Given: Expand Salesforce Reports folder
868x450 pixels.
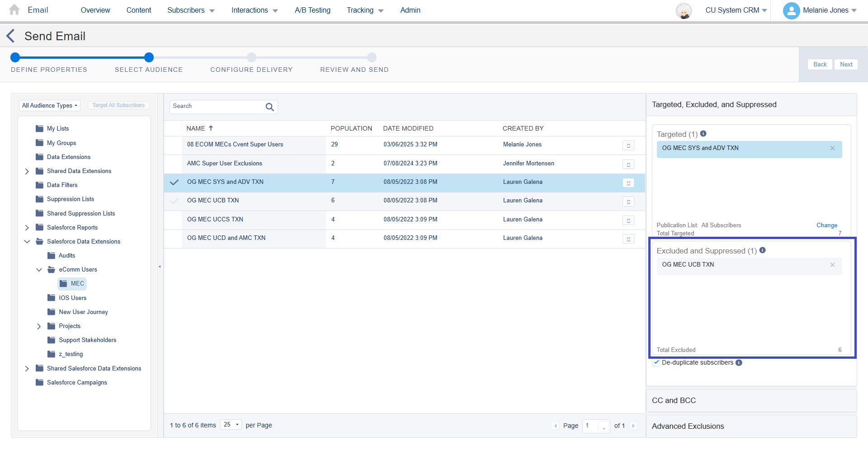Looking at the screenshot, I should 27,228.
